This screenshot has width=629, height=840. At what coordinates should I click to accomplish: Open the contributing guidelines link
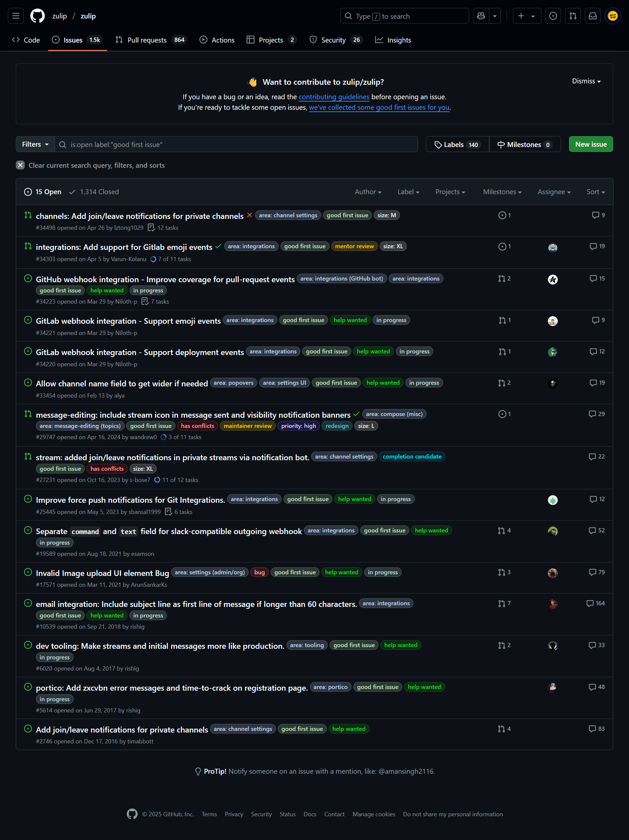coord(334,97)
